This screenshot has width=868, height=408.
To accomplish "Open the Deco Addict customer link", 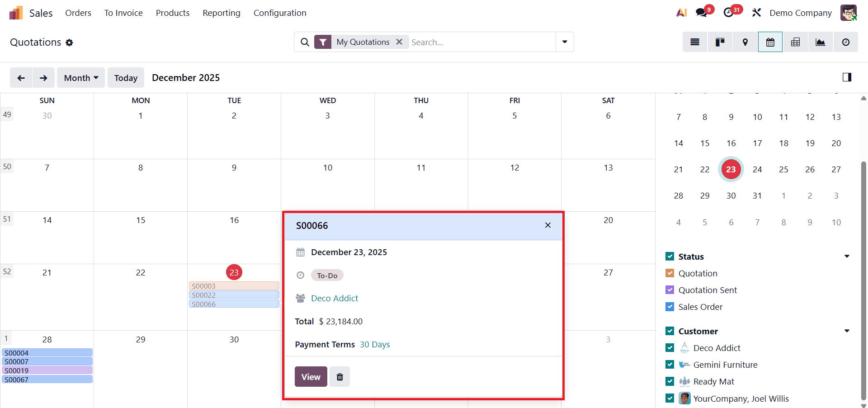I will 334,298.
